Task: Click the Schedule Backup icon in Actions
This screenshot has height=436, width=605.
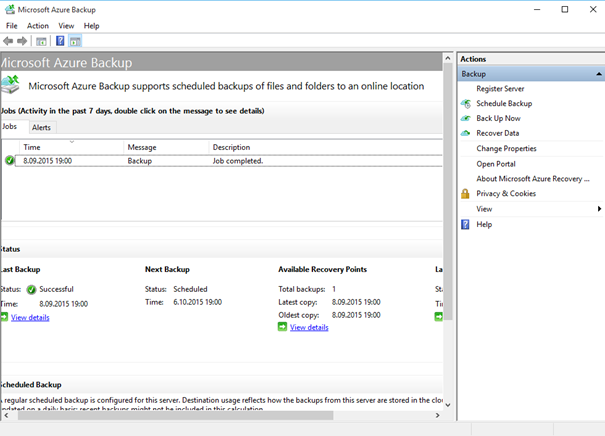Action: click(466, 104)
